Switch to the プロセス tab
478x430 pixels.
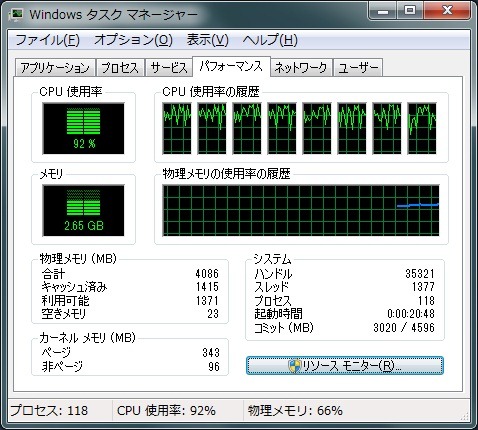pos(120,68)
